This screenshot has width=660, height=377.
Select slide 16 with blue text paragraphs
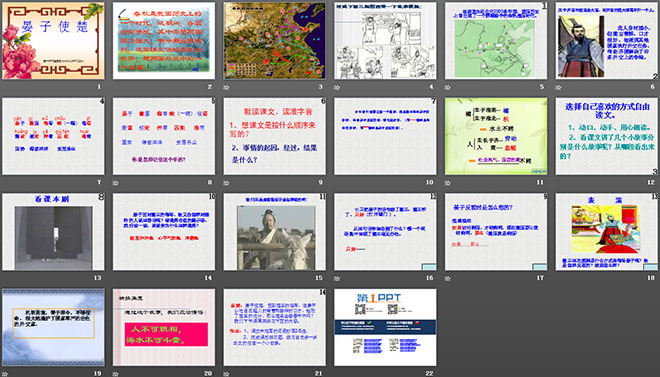(x=385, y=231)
